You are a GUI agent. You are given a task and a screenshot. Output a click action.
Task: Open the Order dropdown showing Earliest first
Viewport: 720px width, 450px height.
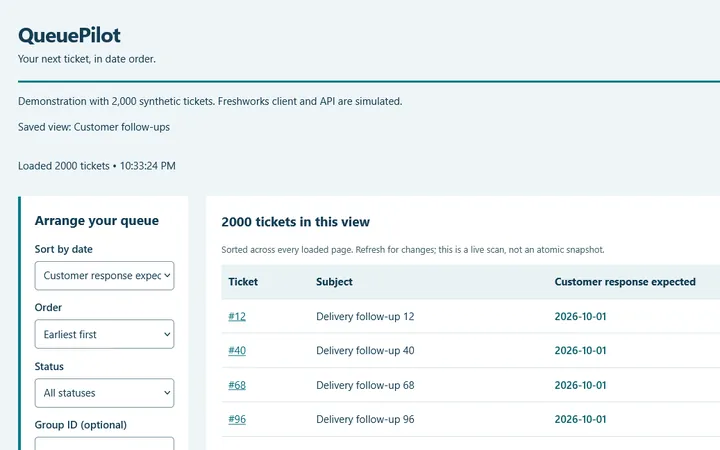104,334
